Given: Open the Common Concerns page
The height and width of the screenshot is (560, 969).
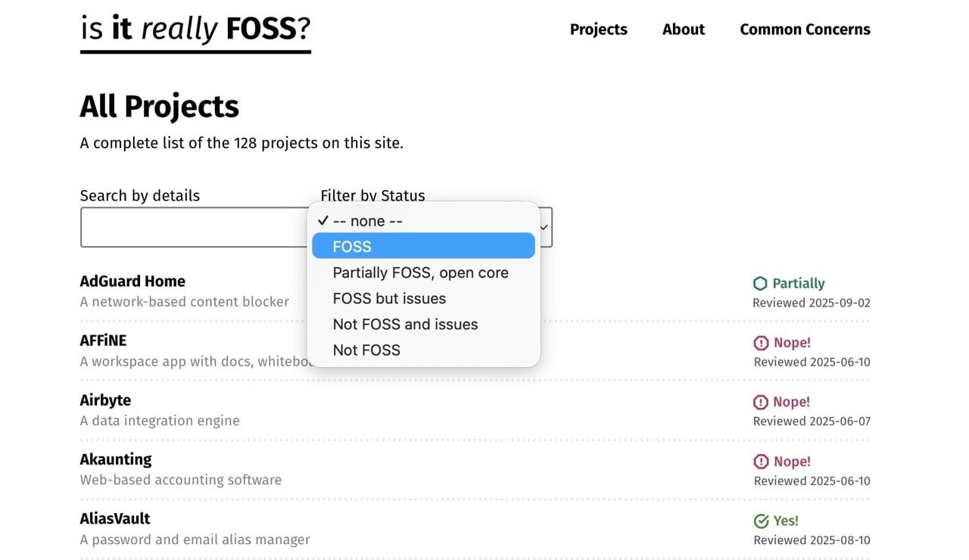Looking at the screenshot, I should [805, 29].
